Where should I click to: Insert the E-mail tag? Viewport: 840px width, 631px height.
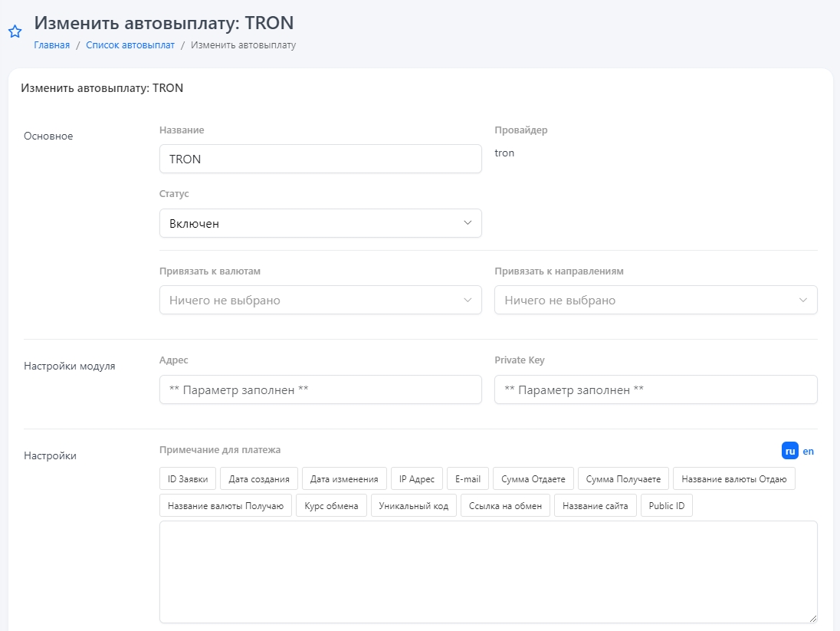coord(468,479)
